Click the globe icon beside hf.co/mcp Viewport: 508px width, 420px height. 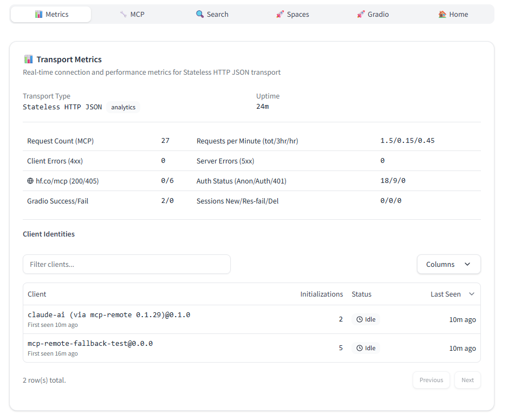tap(30, 181)
